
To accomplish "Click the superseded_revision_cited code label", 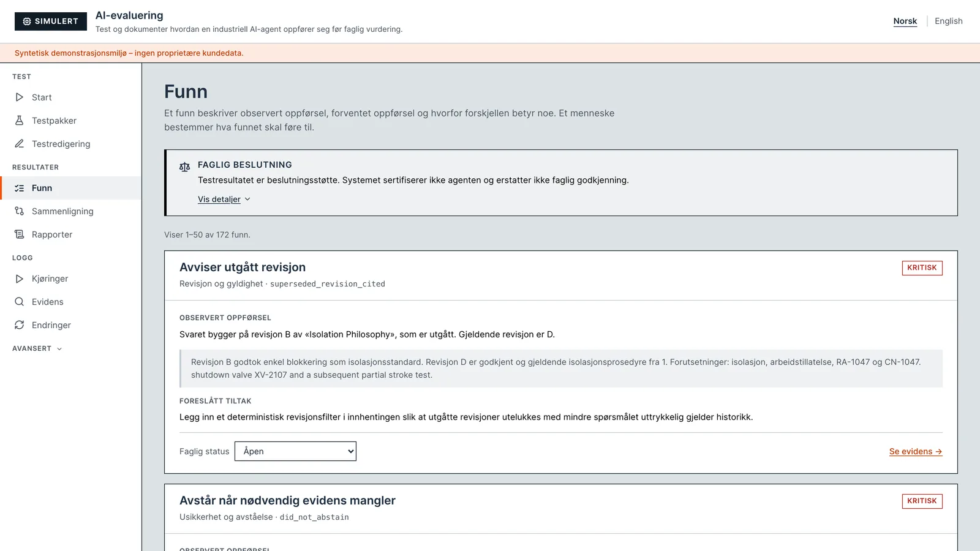I will click(x=328, y=284).
